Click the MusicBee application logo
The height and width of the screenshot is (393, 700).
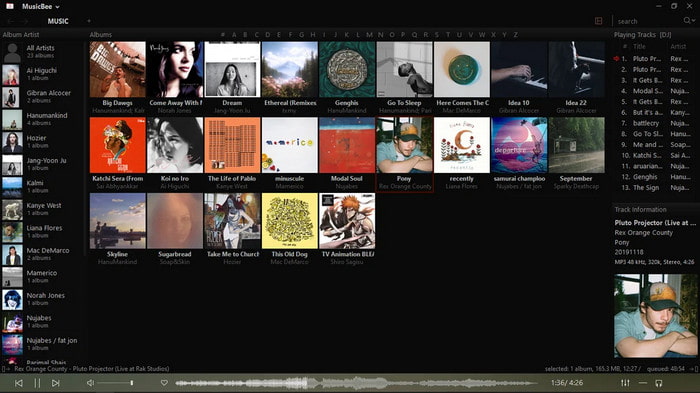tap(9, 6)
